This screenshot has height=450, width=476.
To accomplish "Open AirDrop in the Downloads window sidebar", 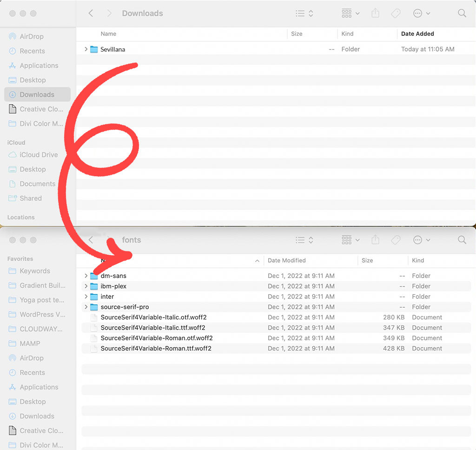I will coord(32,36).
